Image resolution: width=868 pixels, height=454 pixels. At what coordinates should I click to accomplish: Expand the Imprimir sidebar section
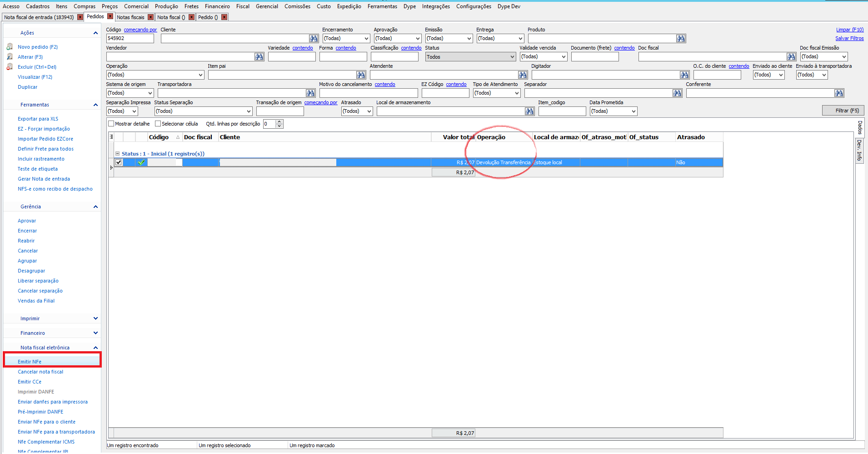click(95, 318)
